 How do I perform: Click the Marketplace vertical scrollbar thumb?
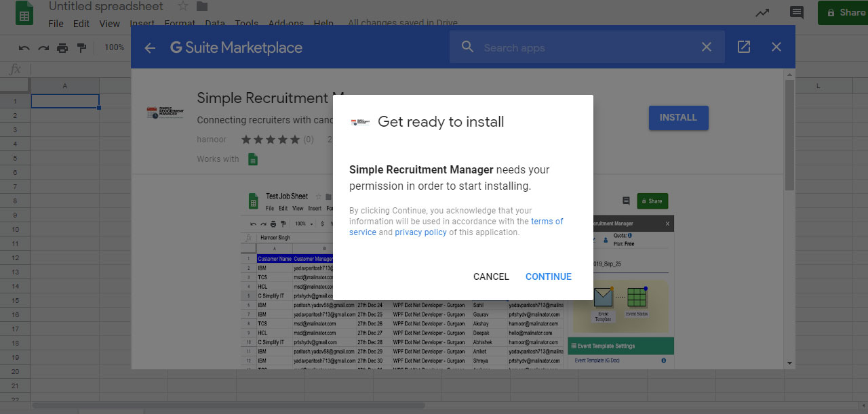pyautogui.click(x=789, y=136)
